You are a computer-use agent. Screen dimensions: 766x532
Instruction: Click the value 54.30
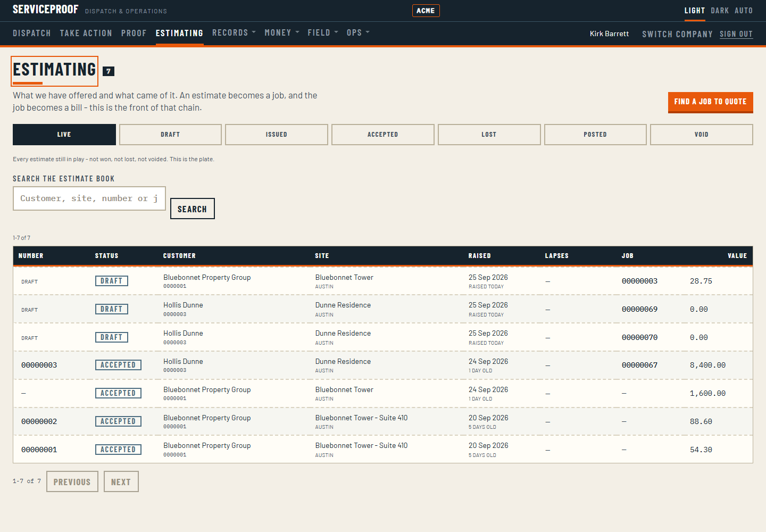701,450
